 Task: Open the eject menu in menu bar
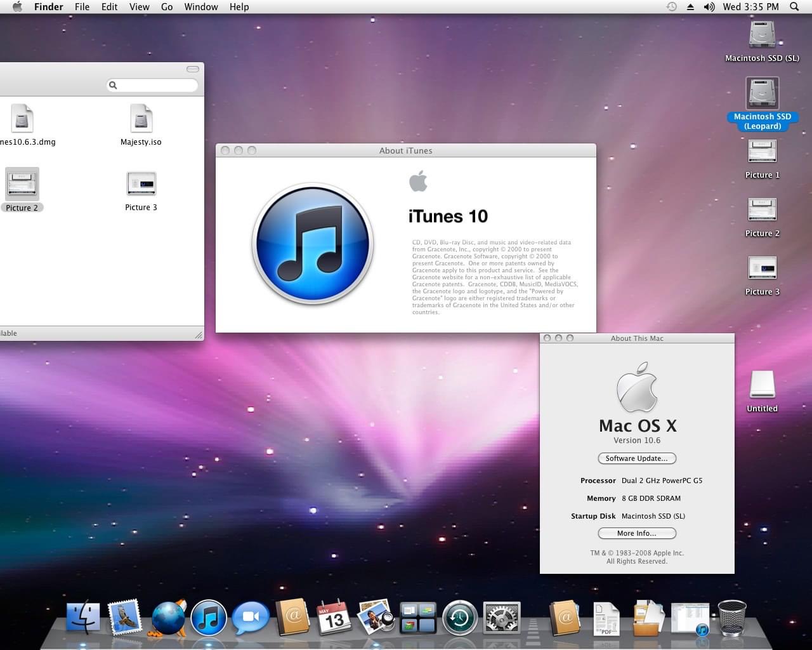[690, 7]
